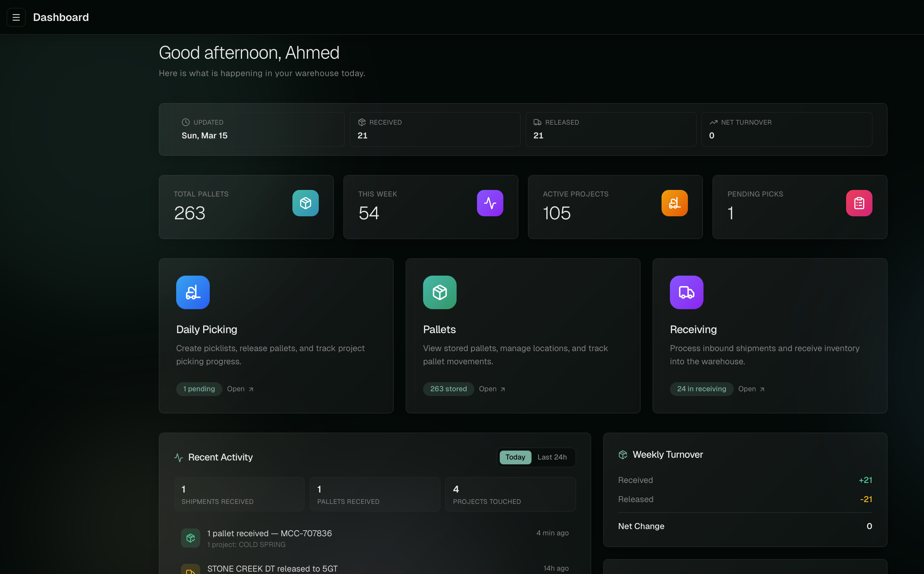Screen dimensions: 924x574
Task: Click the pink Pending Picks clipboard icon
Action: point(859,203)
